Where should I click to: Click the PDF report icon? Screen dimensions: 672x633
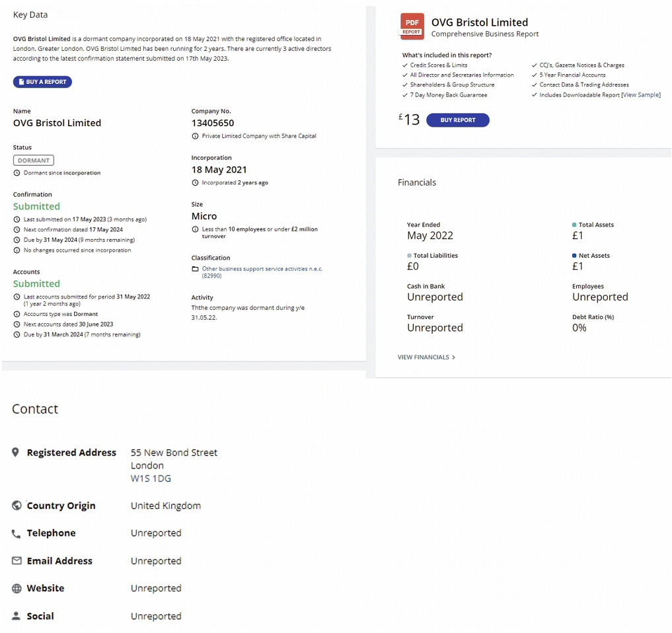[412, 26]
